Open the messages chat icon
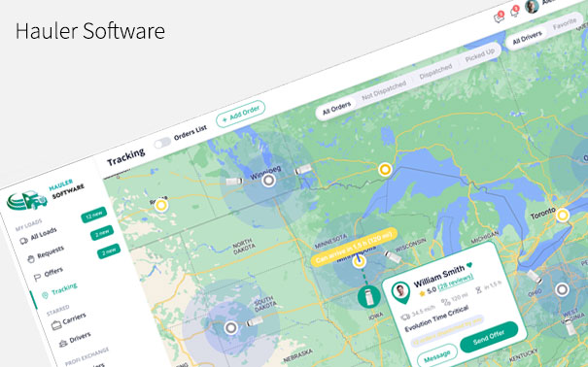 pos(499,17)
